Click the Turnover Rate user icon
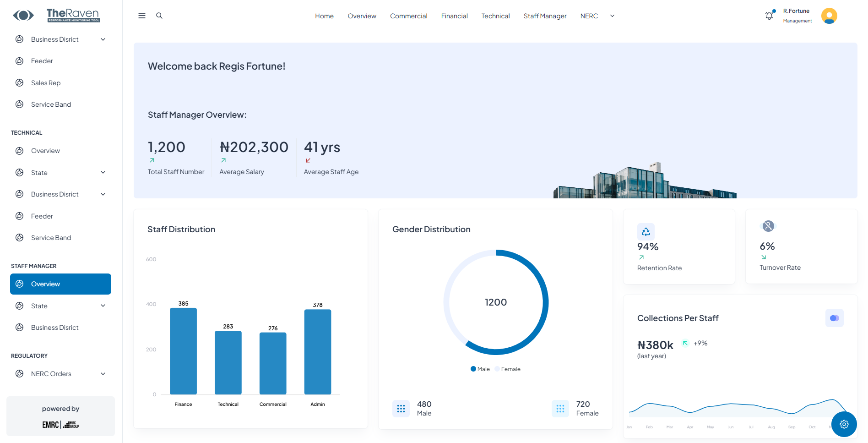Image resolution: width=868 pixels, height=443 pixels. [x=768, y=226]
